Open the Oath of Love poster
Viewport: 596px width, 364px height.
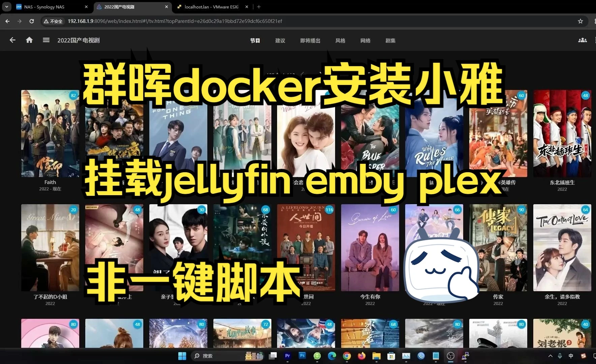[x=562, y=248]
